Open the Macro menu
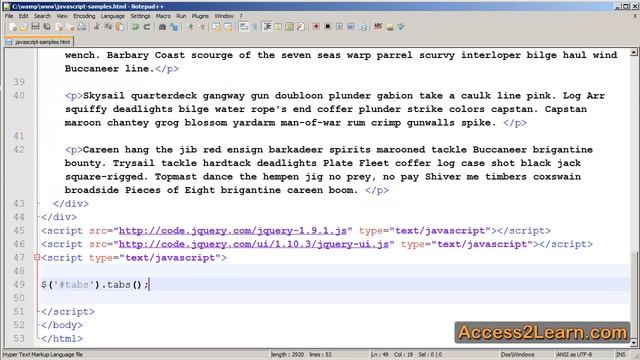This screenshot has width=640, height=360. coord(163,16)
